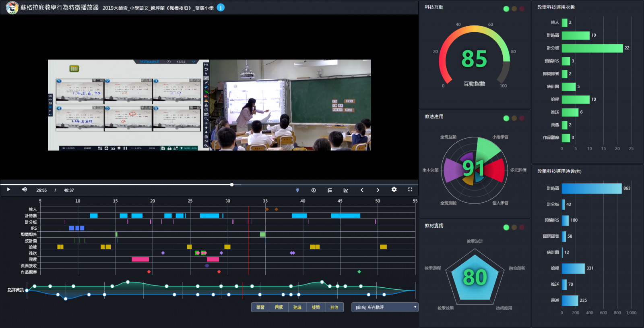Click the 疑問 comment button
Viewport: 644px width, 328px height.
[316, 307]
